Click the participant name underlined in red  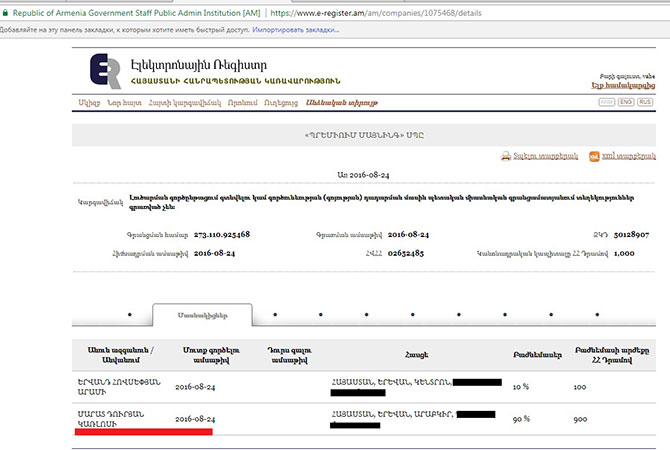coord(111,419)
